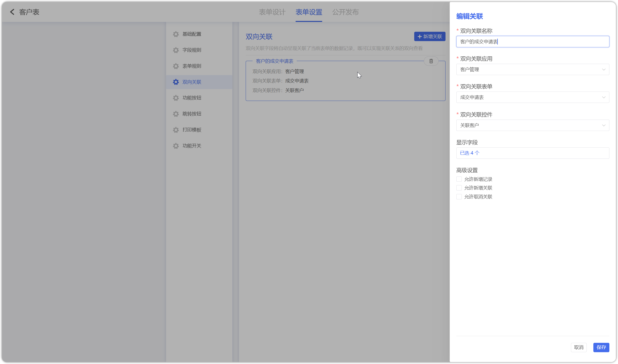Image resolution: width=618 pixels, height=364 pixels.
Task: Enable the 允许新增记录 checkbox
Action: 459,179
